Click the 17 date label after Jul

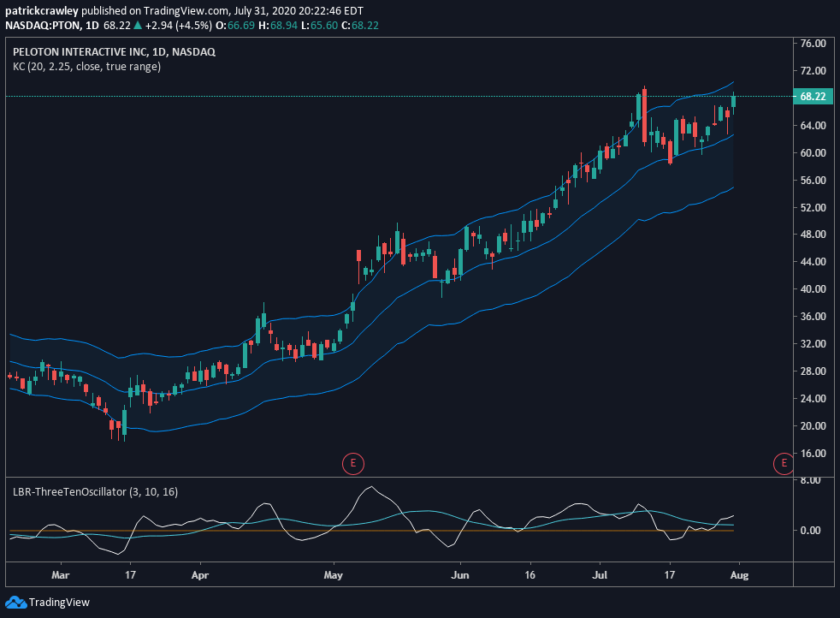pyautogui.click(x=670, y=575)
